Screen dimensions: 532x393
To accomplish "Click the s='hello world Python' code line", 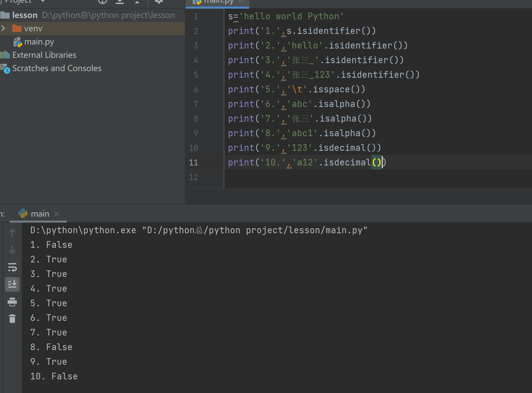I will click(x=286, y=16).
